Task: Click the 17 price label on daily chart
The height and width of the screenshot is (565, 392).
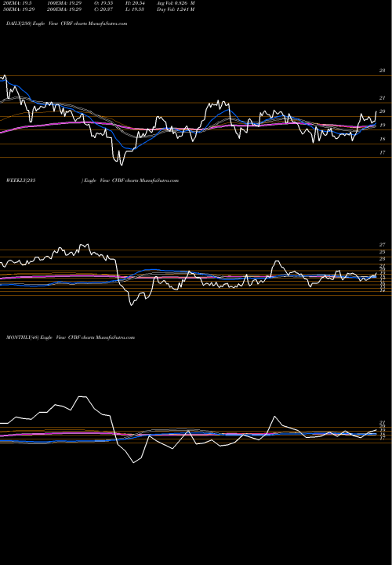Action: point(383,153)
